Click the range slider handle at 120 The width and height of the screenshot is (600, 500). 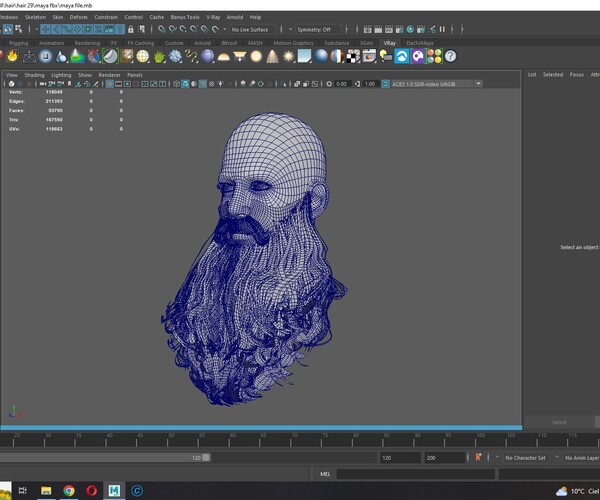point(206,458)
